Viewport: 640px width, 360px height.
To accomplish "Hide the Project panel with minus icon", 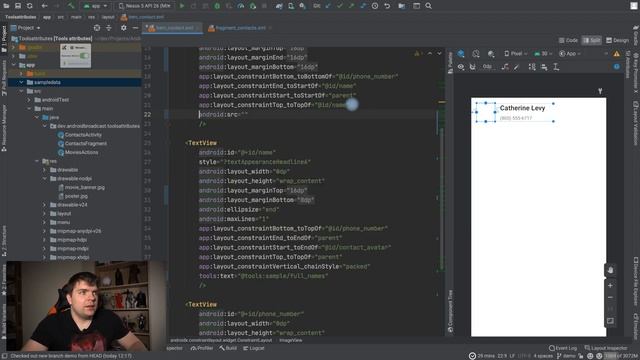I will click(136, 28).
